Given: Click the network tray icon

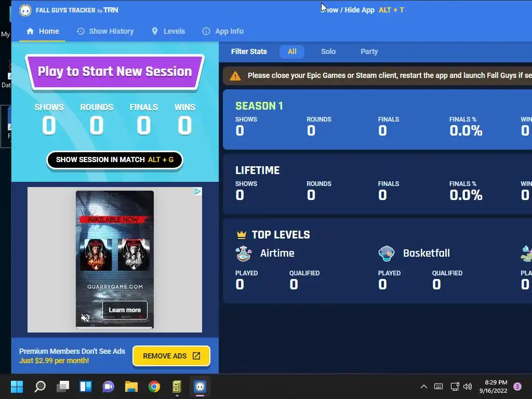Looking at the screenshot, I should [x=455, y=387].
